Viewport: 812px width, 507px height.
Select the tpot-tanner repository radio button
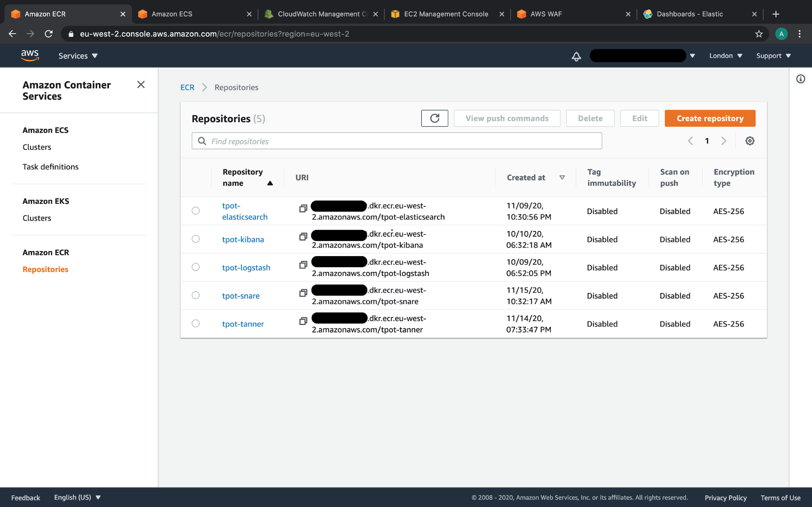196,324
